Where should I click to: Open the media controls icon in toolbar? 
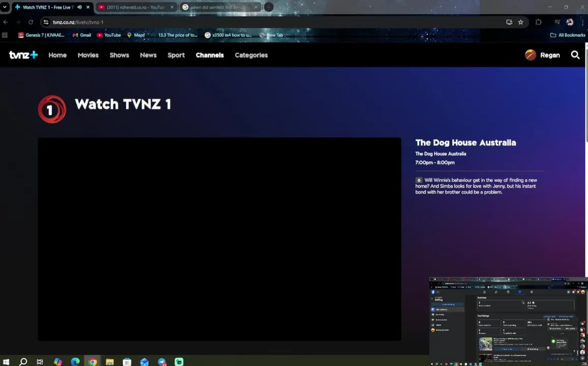(557, 22)
